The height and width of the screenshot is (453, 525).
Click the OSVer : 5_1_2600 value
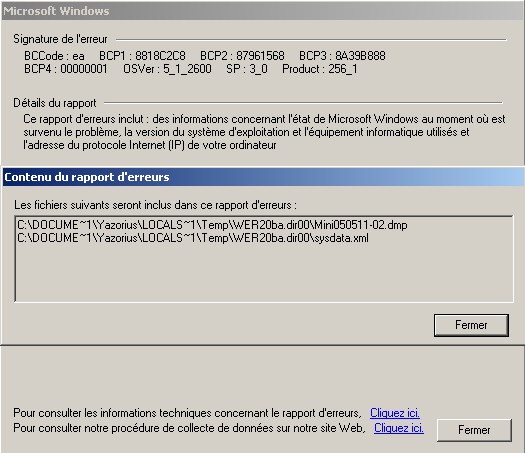(x=167, y=69)
